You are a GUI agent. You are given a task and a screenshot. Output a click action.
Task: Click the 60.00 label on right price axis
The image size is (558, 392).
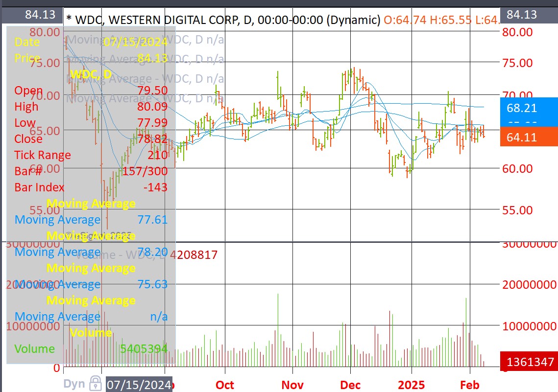pyautogui.click(x=517, y=168)
